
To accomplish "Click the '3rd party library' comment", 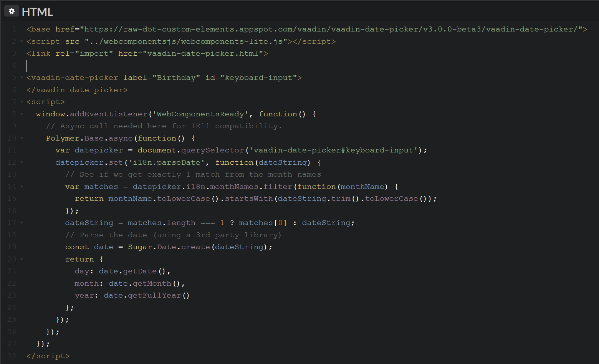I will coord(174,235).
